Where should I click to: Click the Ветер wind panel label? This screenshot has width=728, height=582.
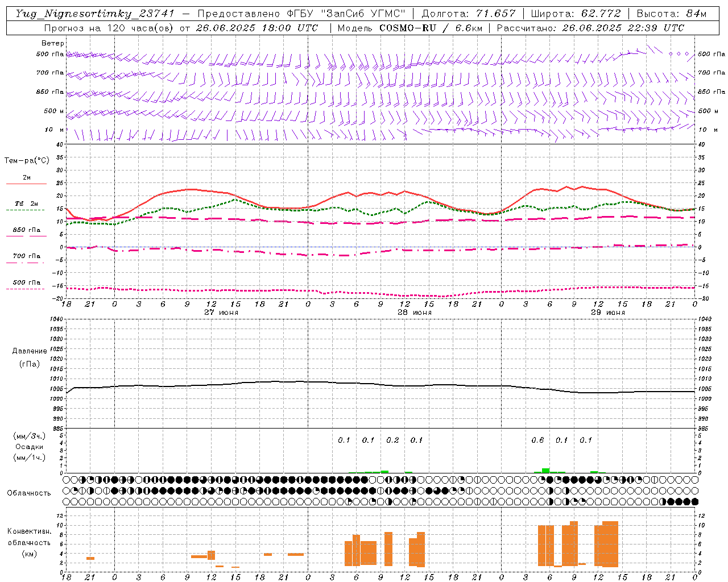[x=53, y=43]
